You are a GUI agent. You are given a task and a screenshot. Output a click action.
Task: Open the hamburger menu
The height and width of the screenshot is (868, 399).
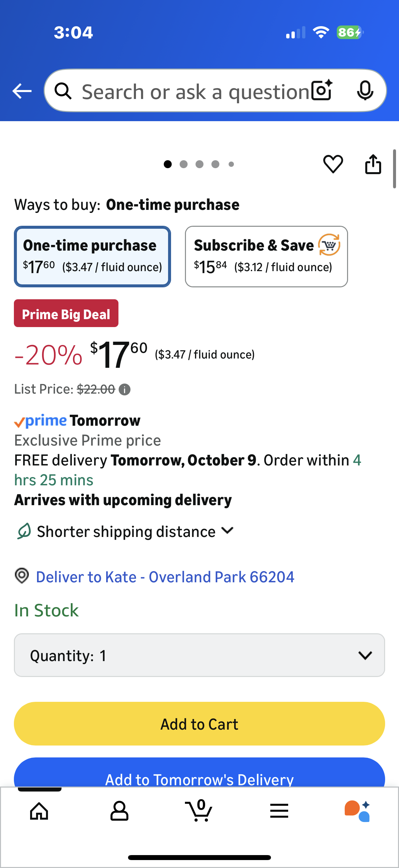pyautogui.click(x=279, y=811)
